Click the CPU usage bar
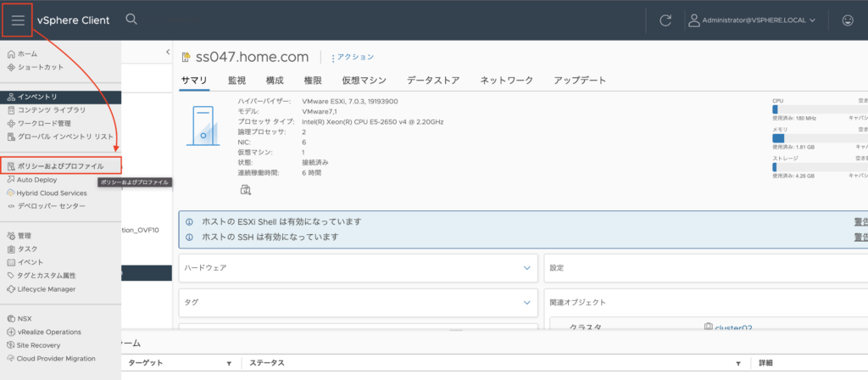 point(820,109)
